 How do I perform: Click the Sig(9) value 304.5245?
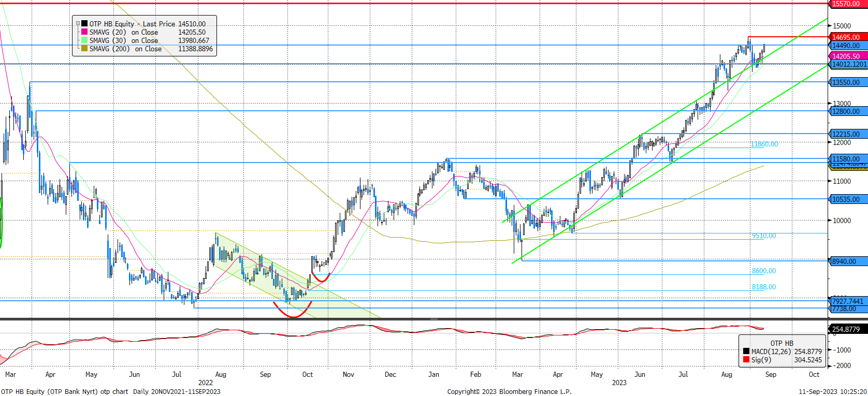808,360
